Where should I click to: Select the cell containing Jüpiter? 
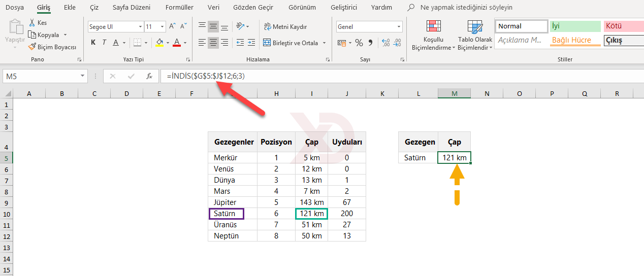click(x=233, y=202)
